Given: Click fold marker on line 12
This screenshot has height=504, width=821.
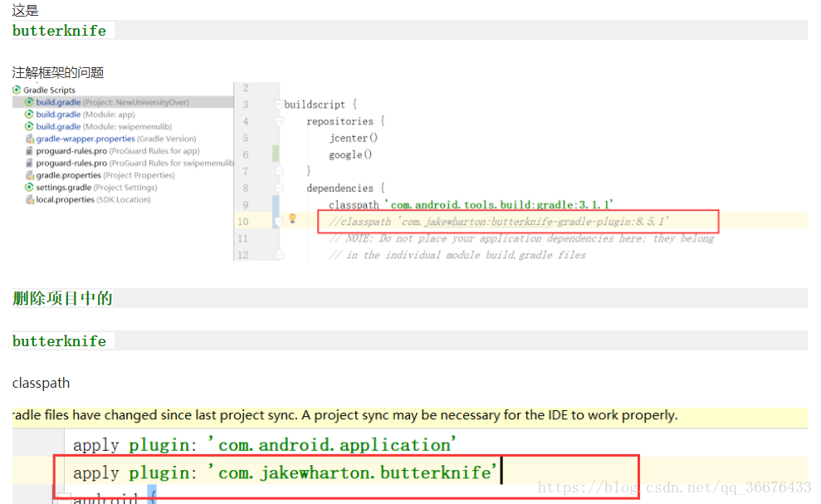Looking at the screenshot, I should tap(279, 255).
